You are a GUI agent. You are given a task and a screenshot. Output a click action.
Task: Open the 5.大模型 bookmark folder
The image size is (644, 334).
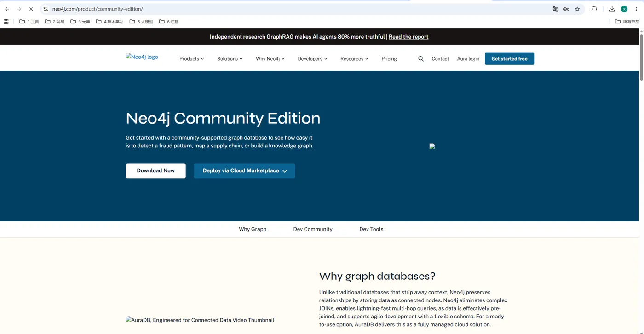tap(141, 22)
